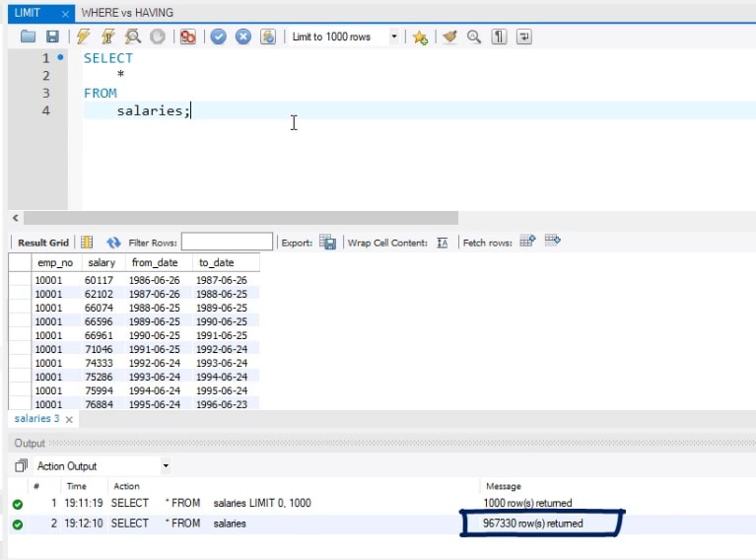
Task: Toggle invisible characters display icon
Action: [500, 36]
